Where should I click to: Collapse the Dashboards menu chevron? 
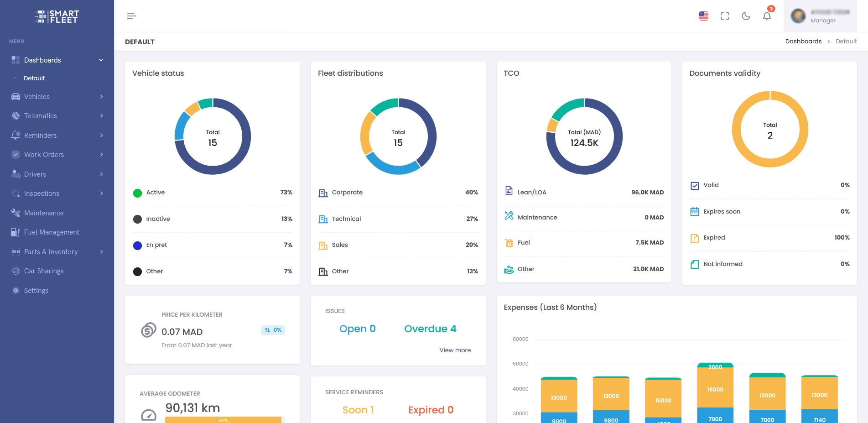pos(101,60)
